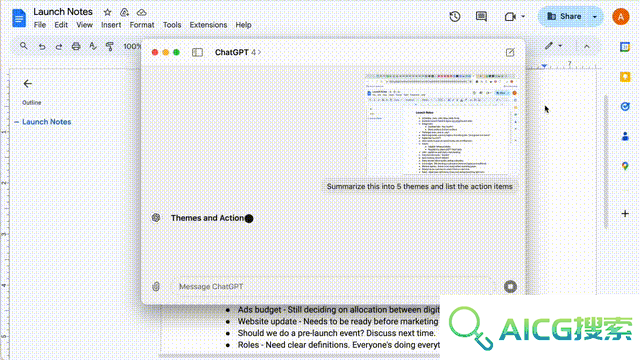The height and width of the screenshot is (360, 640).
Task: Click the ruler right indent marker
Action: coord(544,66)
